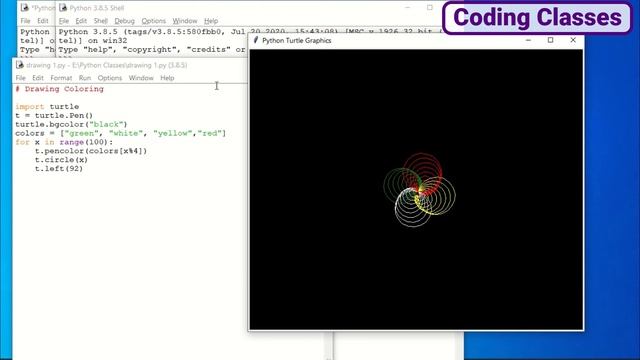The height and width of the screenshot is (360, 640).
Task: Close the Python Turtle Graphics window
Action: (x=573, y=40)
